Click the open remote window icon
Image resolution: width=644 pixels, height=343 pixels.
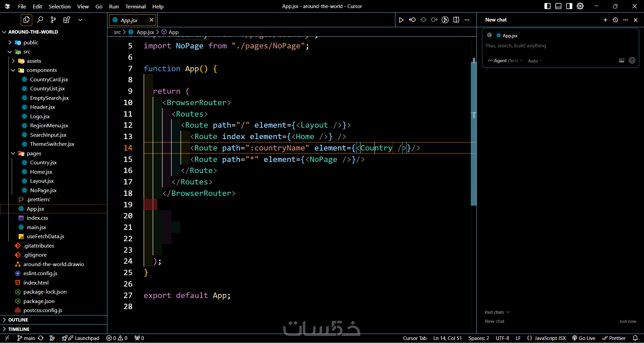pos(7,338)
